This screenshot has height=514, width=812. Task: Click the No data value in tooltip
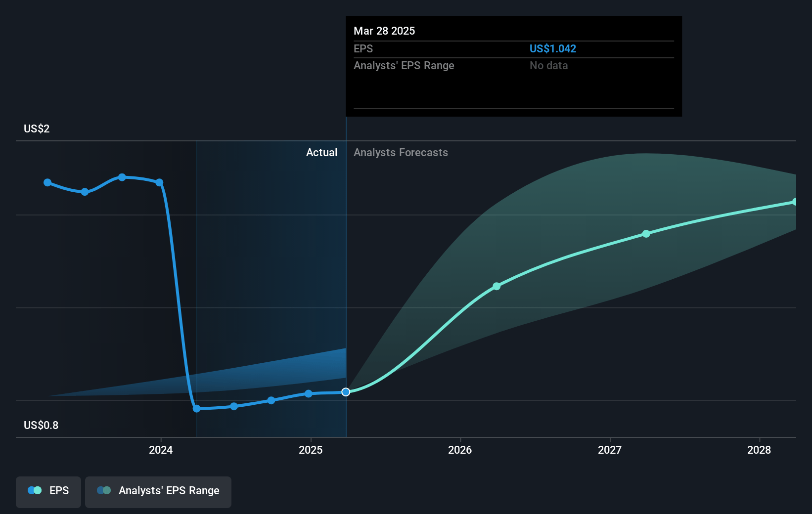tap(549, 65)
